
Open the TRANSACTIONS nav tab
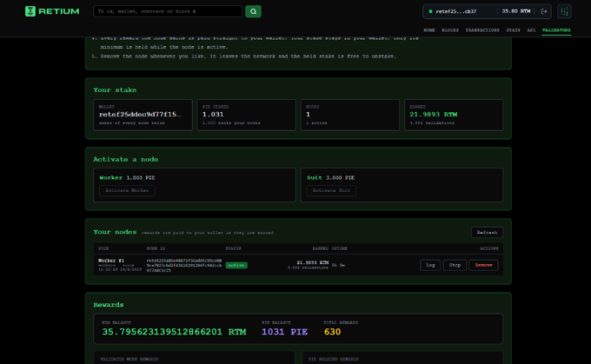482,30
